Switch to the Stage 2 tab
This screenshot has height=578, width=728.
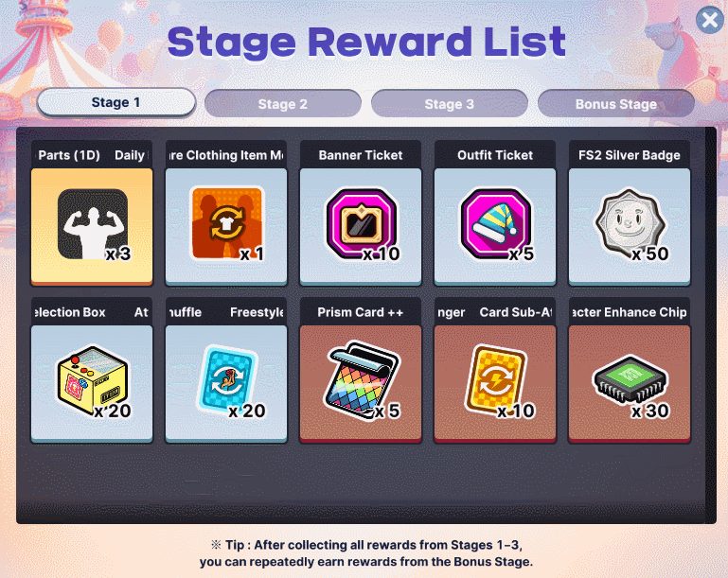283,104
